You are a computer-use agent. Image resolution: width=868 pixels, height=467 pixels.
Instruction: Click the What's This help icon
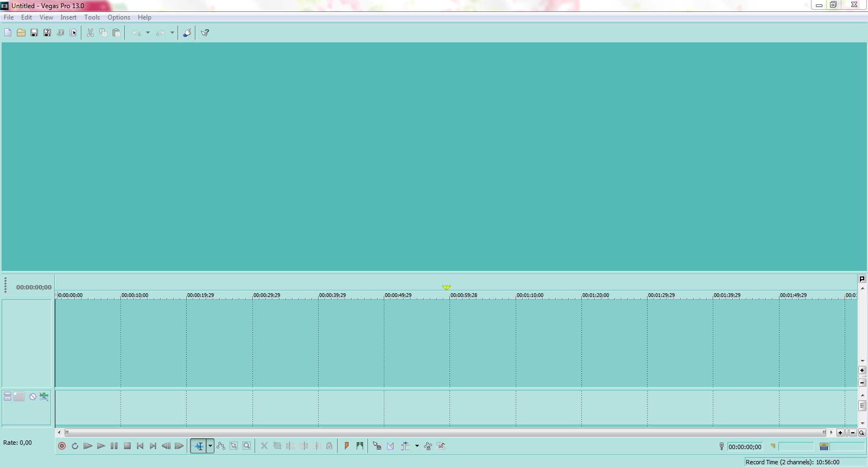coord(205,33)
